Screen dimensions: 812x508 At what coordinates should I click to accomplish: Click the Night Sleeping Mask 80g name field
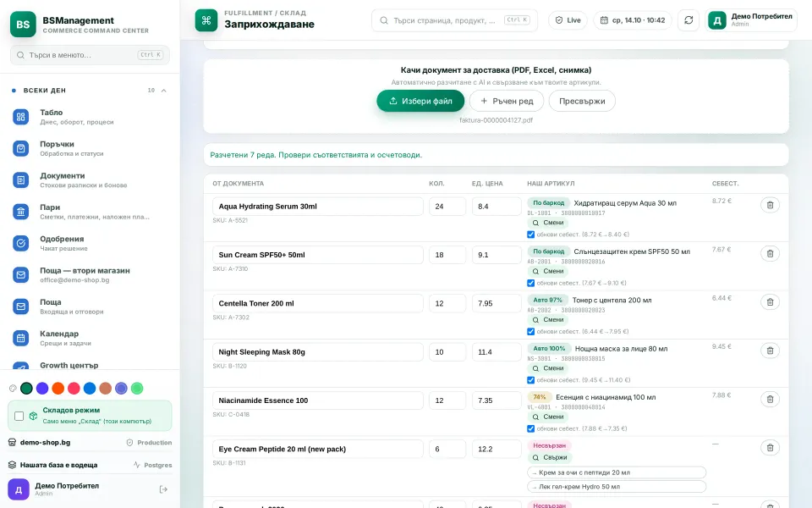317,352
